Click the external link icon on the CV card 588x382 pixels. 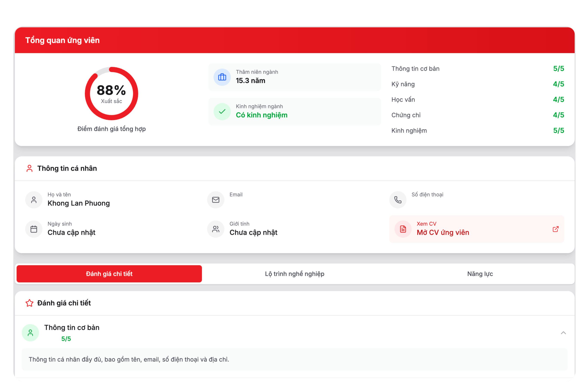pyautogui.click(x=555, y=229)
